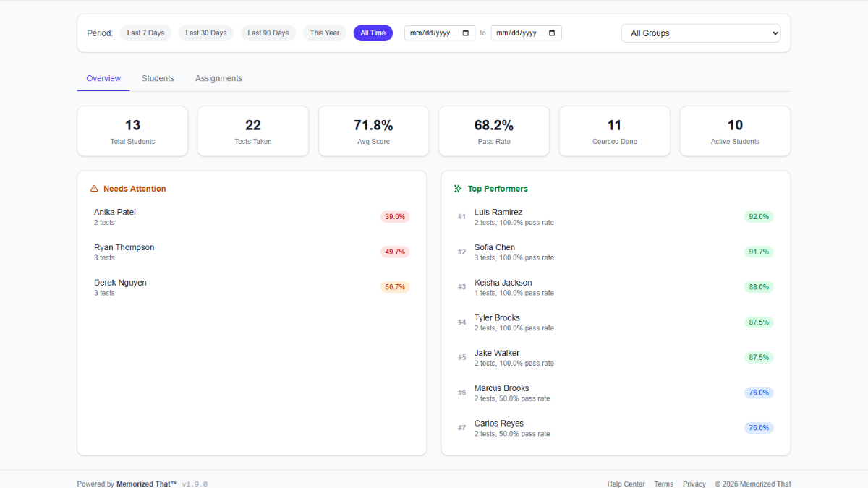This screenshot has height=488, width=868.
Task: Click the Top Performers sparkle icon
Action: coord(458,189)
